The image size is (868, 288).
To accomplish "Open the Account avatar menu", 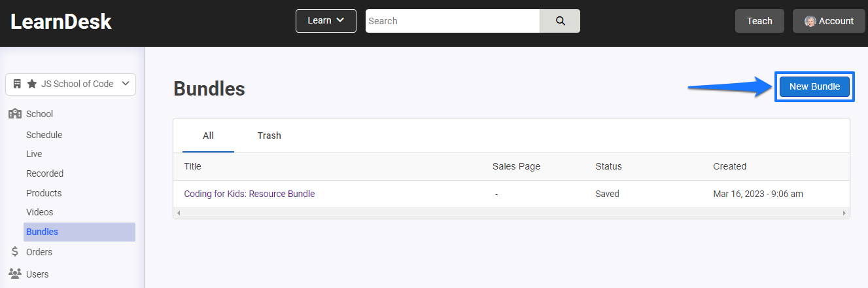I will (x=829, y=21).
